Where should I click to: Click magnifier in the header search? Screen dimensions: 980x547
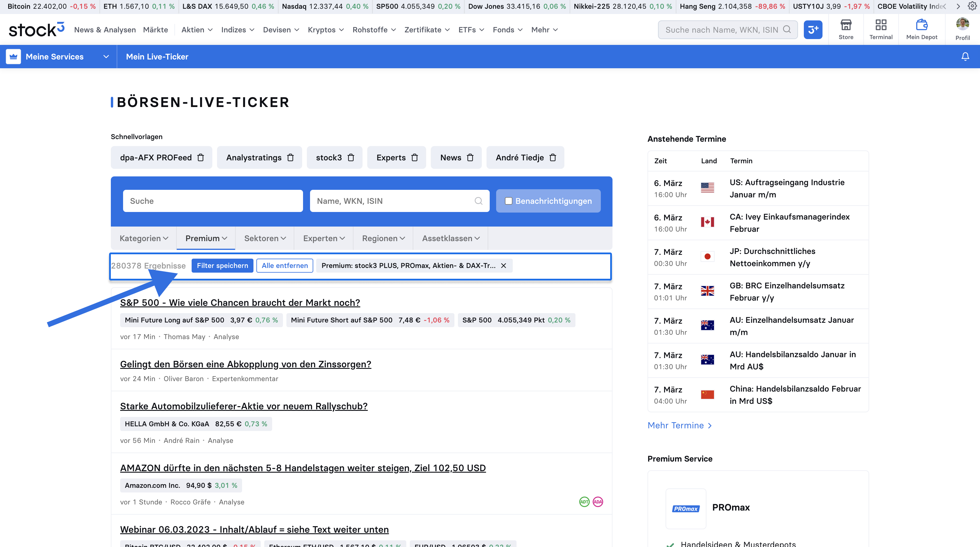point(787,30)
